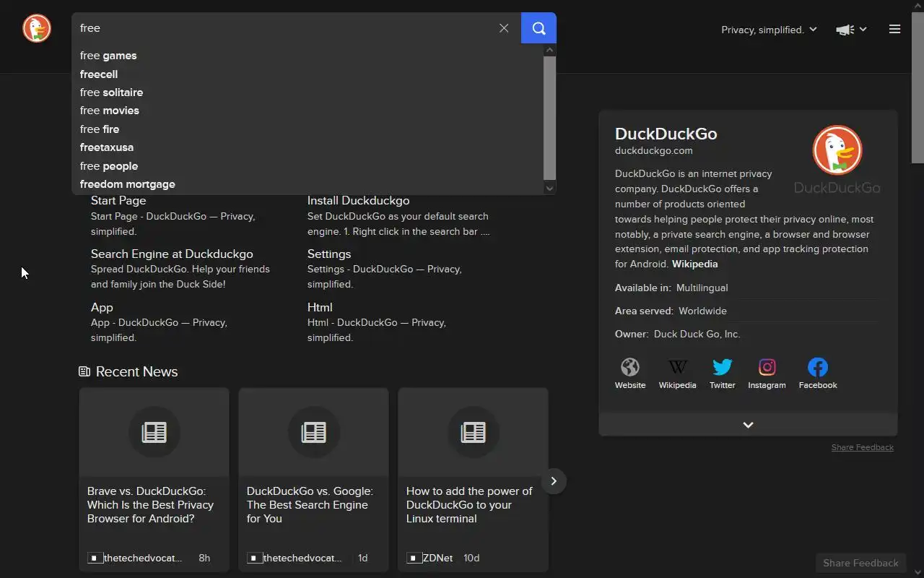Select 'freetaxusa' suggestion
The height and width of the screenshot is (578, 924).
click(x=308, y=147)
